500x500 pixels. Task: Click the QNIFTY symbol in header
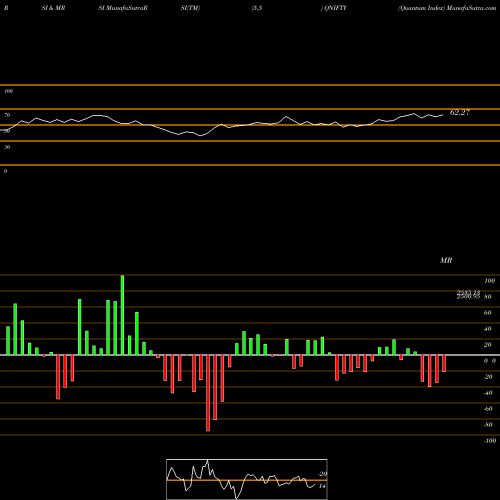(336, 8)
